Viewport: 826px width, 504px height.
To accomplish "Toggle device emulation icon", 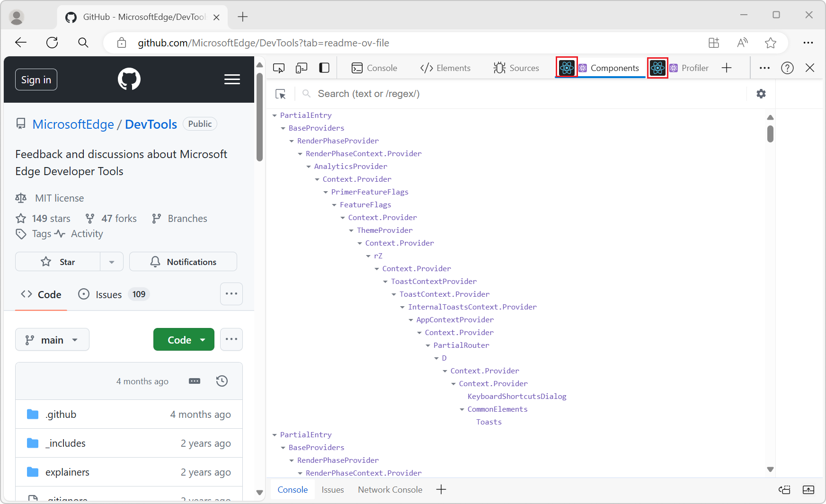I will (302, 68).
